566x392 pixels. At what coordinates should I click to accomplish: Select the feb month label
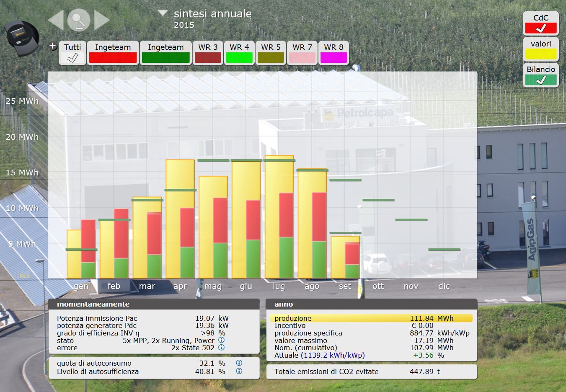114,286
